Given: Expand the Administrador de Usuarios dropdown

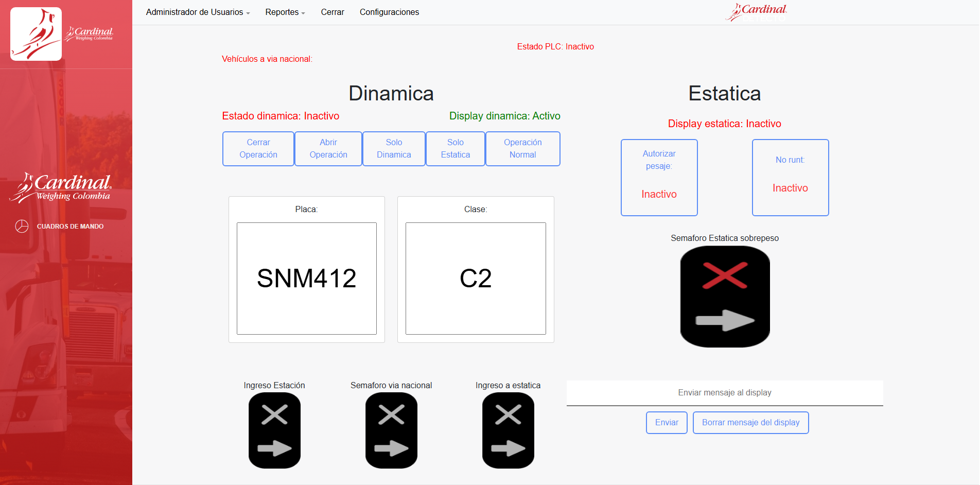Looking at the screenshot, I should (198, 12).
